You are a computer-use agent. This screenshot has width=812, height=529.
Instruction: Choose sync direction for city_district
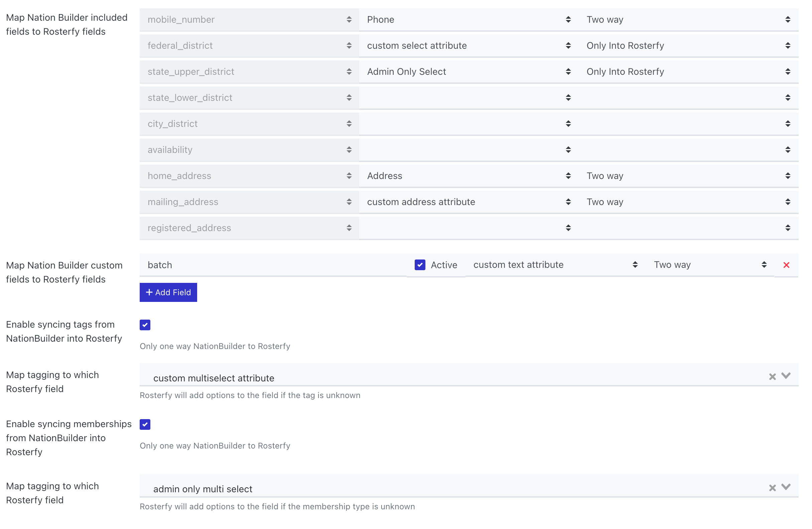(x=688, y=124)
